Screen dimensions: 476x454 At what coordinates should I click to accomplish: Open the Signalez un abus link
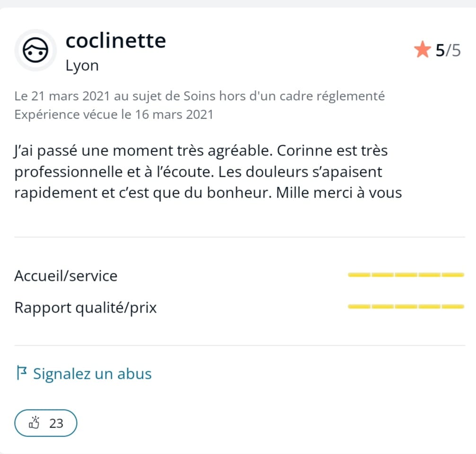pyautogui.click(x=84, y=374)
